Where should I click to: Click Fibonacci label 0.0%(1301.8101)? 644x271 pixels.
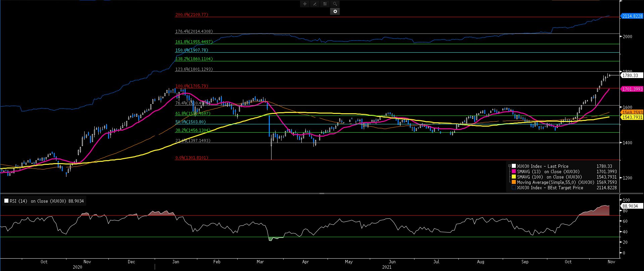click(192, 158)
